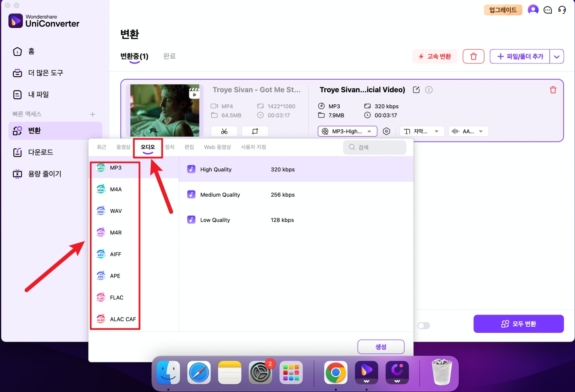This screenshot has width=575, height=392.
Task: Open 용량 줄이기 in sidebar
Action: (x=55, y=174)
